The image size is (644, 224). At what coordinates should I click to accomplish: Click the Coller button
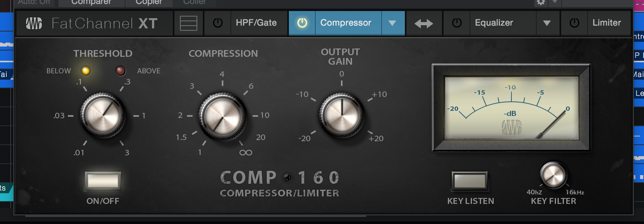(195, 2)
